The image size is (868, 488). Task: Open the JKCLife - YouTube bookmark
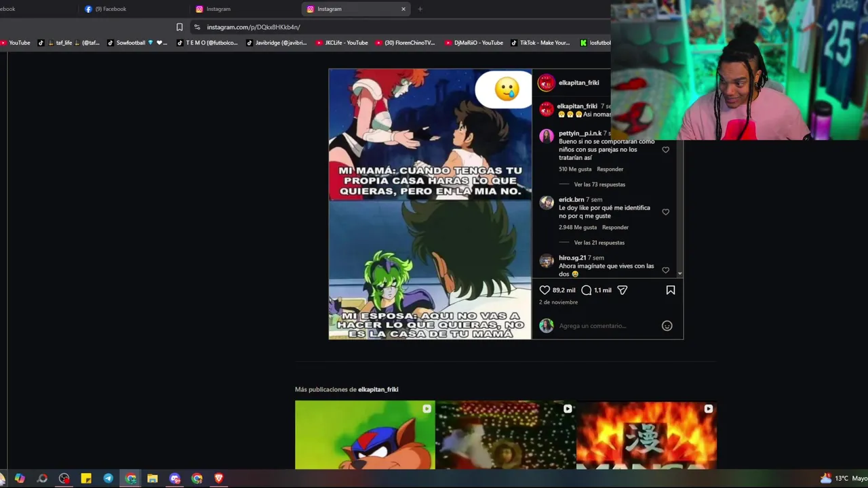tap(342, 43)
